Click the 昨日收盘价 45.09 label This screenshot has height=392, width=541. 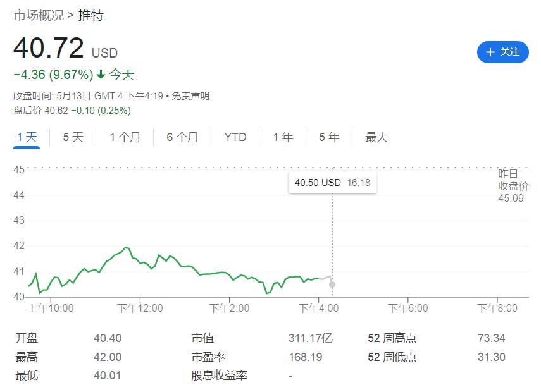pyautogui.click(x=513, y=186)
